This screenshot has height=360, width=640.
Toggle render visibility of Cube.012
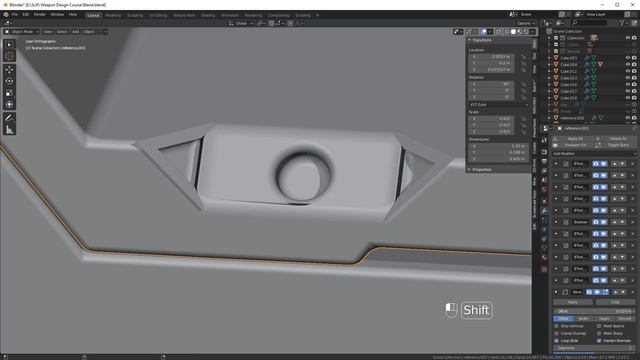[634, 71]
